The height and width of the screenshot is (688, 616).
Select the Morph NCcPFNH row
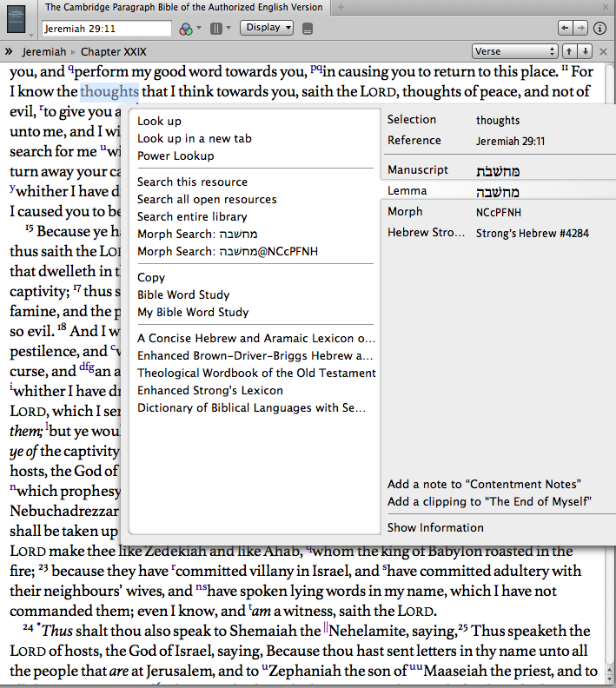500,212
